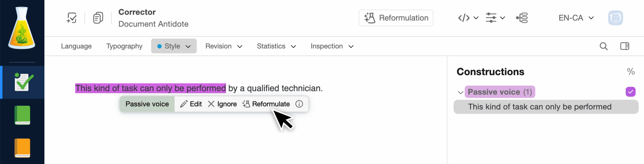Open the settings sliders dropdown
The height and width of the screenshot is (164, 644).
(x=495, y=18)
